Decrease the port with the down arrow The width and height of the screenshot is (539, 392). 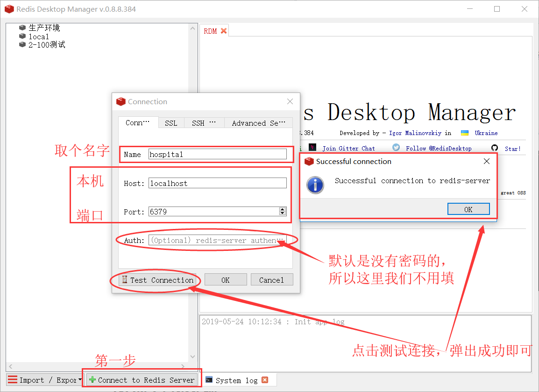(283, 214)
